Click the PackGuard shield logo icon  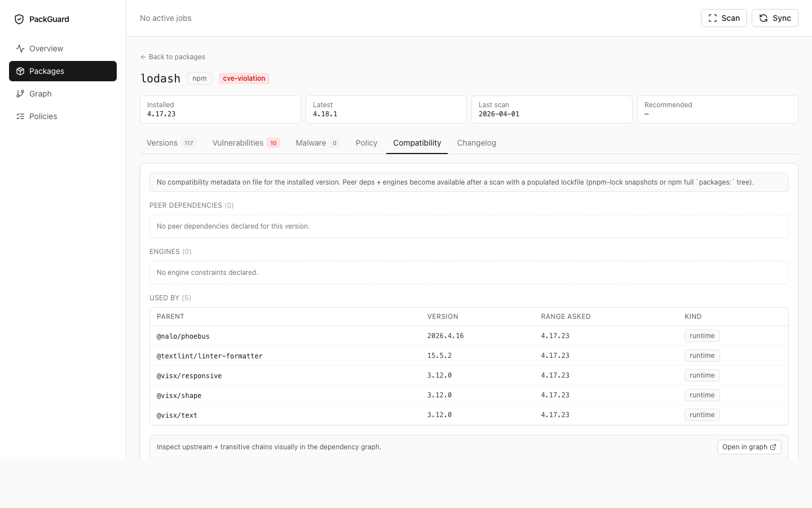point(19,19)
